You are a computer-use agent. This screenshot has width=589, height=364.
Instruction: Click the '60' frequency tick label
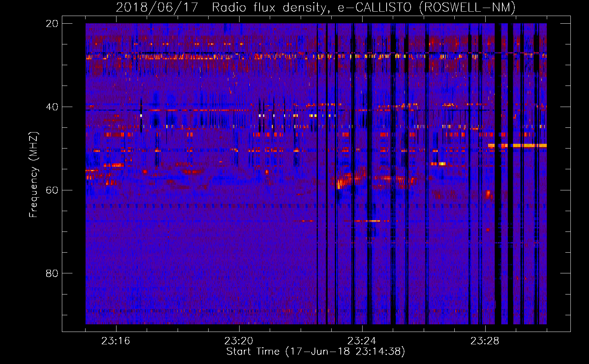tap(52, 190)
